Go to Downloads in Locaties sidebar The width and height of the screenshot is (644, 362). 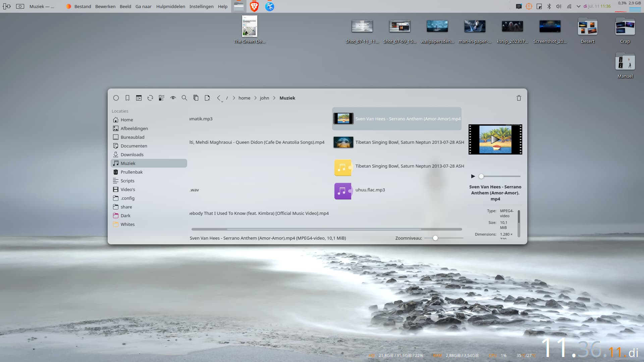pos(132,155)
